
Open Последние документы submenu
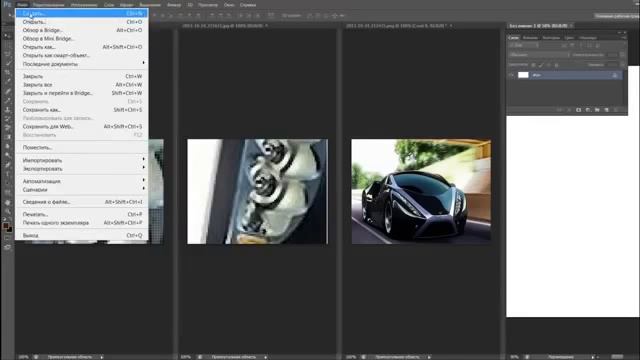click(x=82, y=64)
